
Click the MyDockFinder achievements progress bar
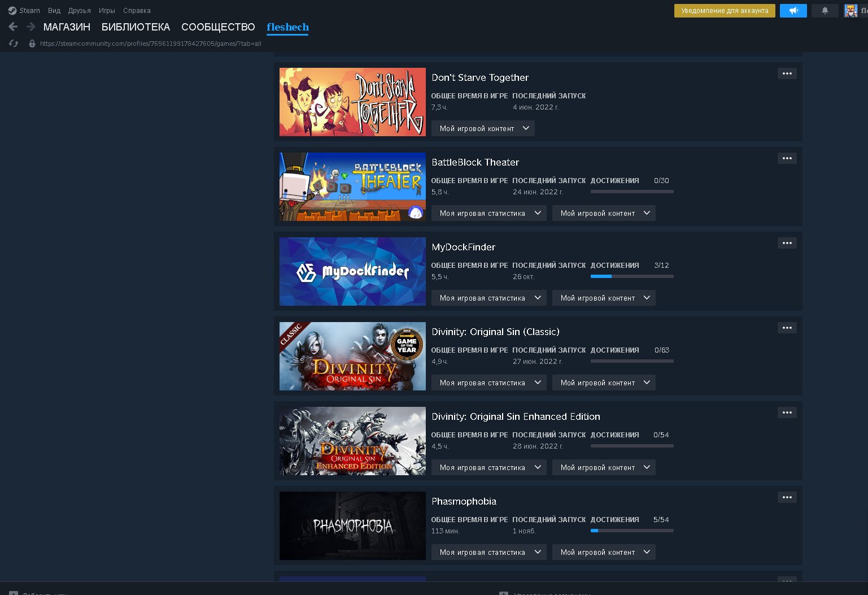pyautogui.click(x=631, y=276)
